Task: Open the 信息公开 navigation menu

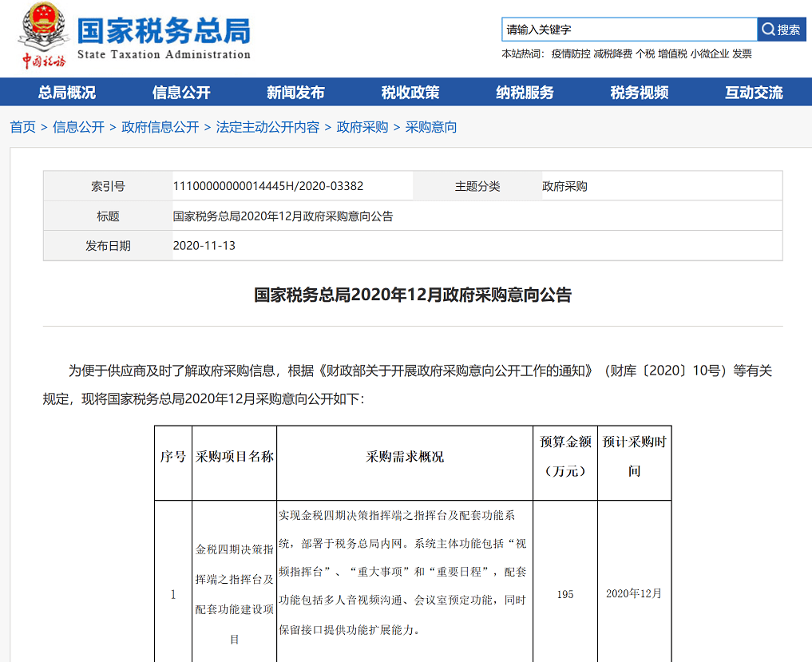Action: coord(181,93)
